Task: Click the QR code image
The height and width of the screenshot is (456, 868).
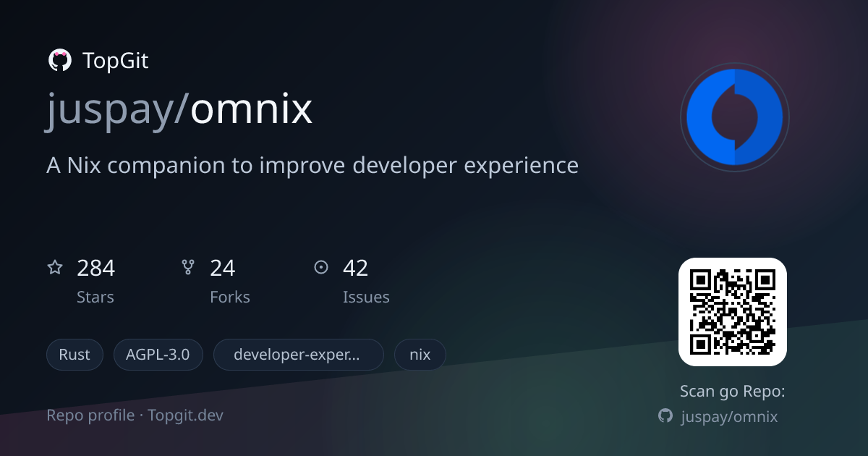Action: [x=732, y=312]
